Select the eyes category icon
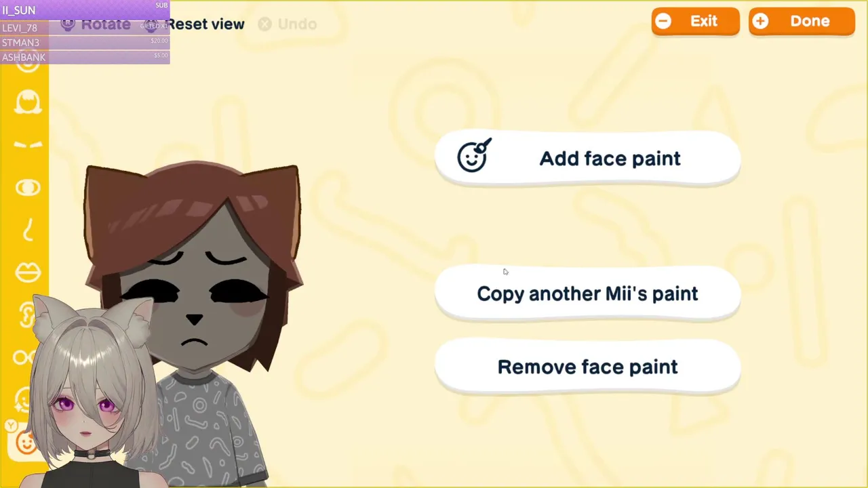The height and width of the screenshot is (488, 868). coord(28,188)
